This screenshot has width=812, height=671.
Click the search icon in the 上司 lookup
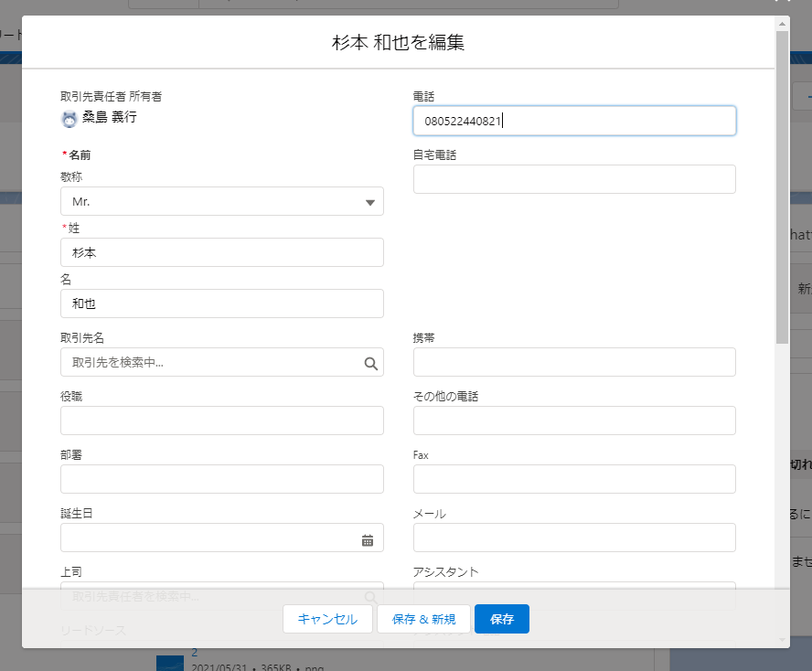click(x=370, y=596)
